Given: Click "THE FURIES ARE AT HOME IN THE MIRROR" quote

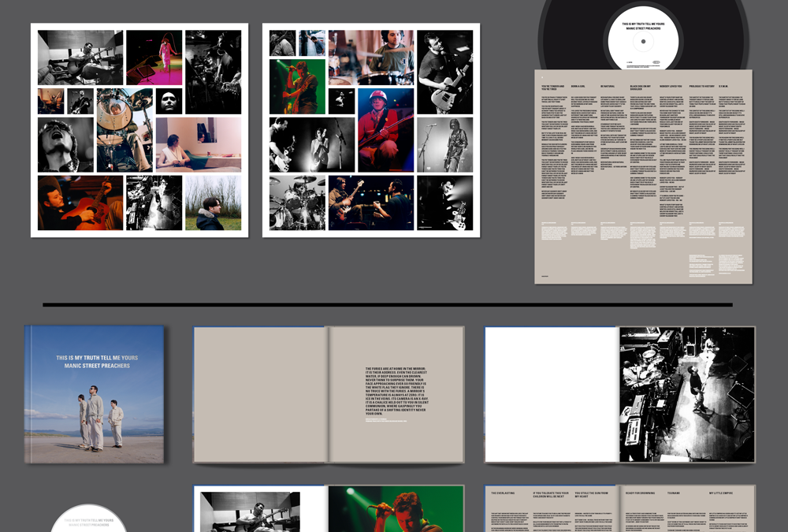Looking at the screenshot, I should pos(396,392).
